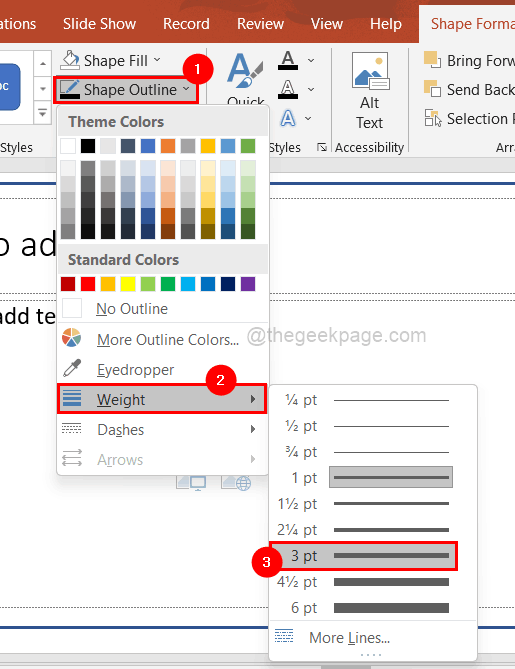Click the Bring Forward icon
This screenshot has width=515, height=669.
point(432,60)
